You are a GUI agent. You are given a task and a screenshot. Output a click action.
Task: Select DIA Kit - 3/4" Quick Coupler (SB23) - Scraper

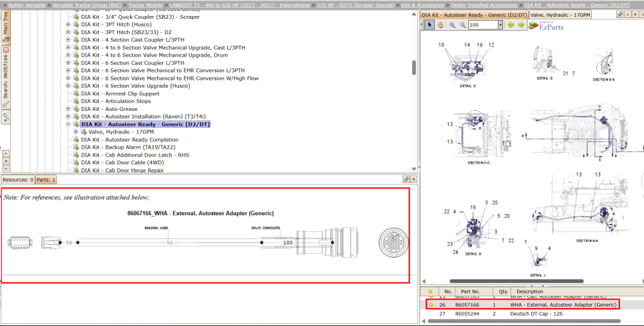click(140, 17)
